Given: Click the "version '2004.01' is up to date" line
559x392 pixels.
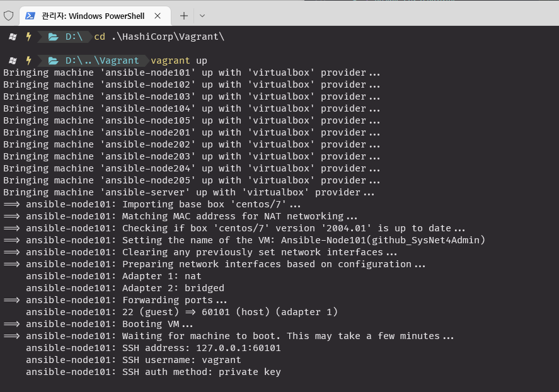Looking at the screenshot, I should click(x=234, y=228).
